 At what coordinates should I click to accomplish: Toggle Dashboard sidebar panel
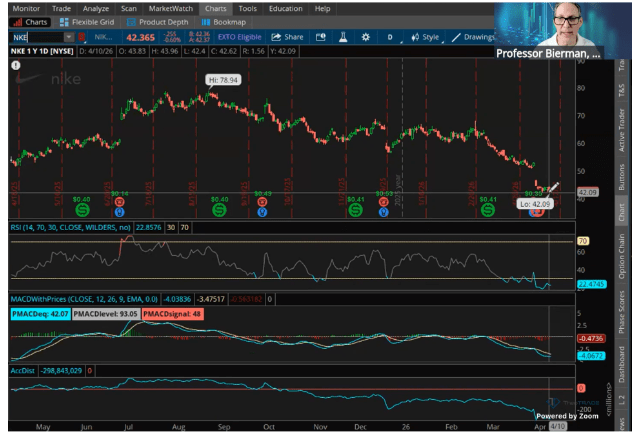click(621, 364)
